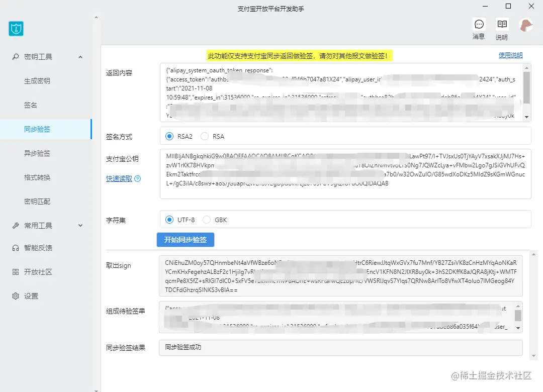Open 开放社区 menu item
This screenshot has height=392, width=543.
point(38,272)
